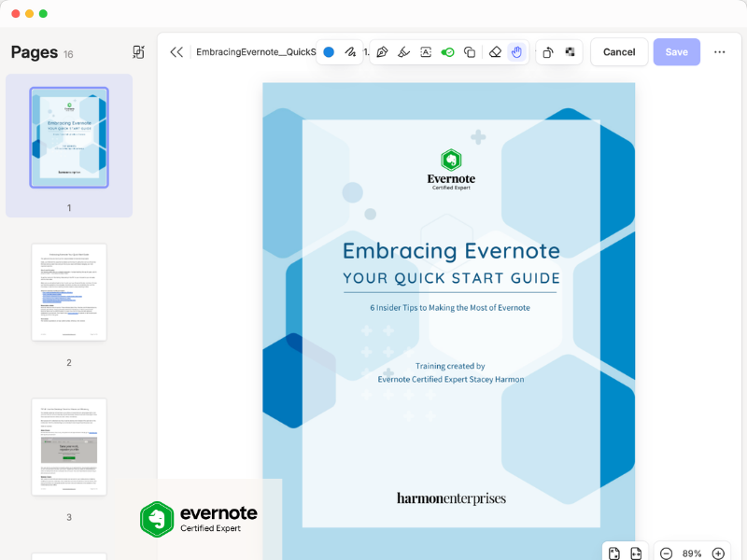Cancel the PDF annotation editing
Viewport: 747px width, 560px height.
pyautogui.click(x=619, y=52)
